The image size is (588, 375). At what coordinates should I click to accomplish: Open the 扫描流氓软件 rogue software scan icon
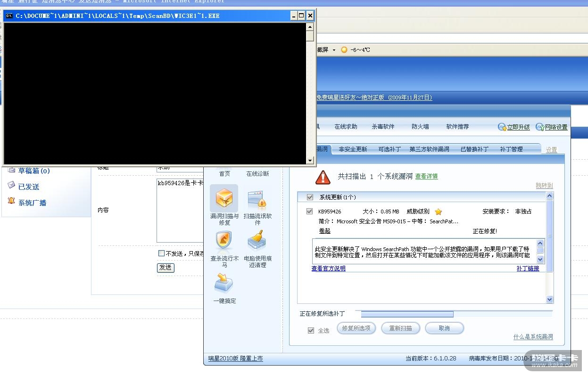257,200
